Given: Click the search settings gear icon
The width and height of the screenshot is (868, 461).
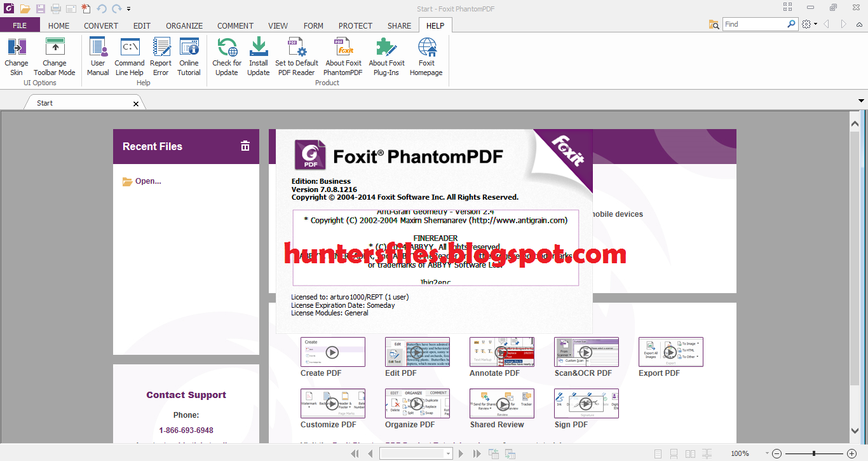Looking at the screenshot, I should pos(806,24).
